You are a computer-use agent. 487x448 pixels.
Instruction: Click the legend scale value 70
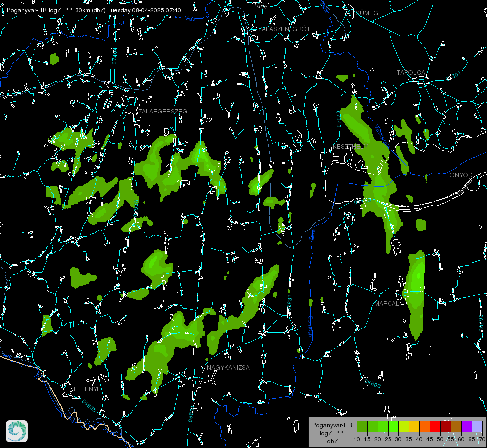pyautogui.click(x=482, y=439)
